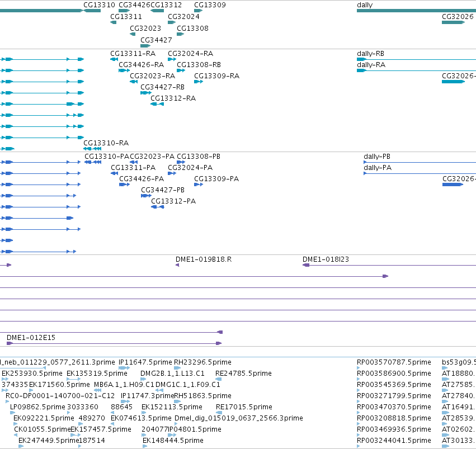
Task: Open the CG32024-RA transcript label
Action: (x=190, y=53)
